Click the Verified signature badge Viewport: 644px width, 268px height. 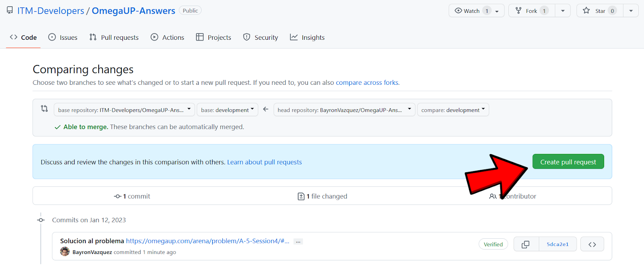point(493,244)
